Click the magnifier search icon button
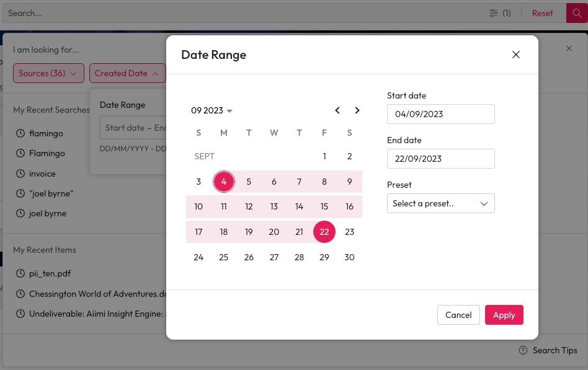This screenshot has height=370, width=588. 577,13
